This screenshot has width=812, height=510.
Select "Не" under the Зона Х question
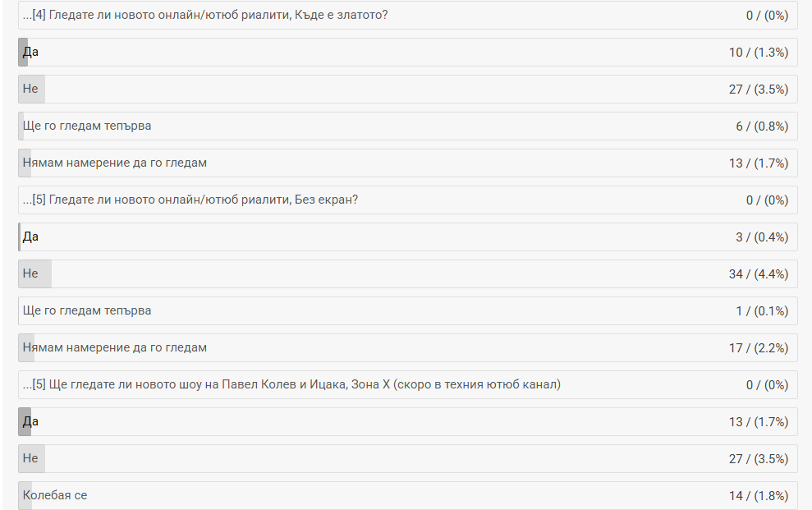coord(31,459)
